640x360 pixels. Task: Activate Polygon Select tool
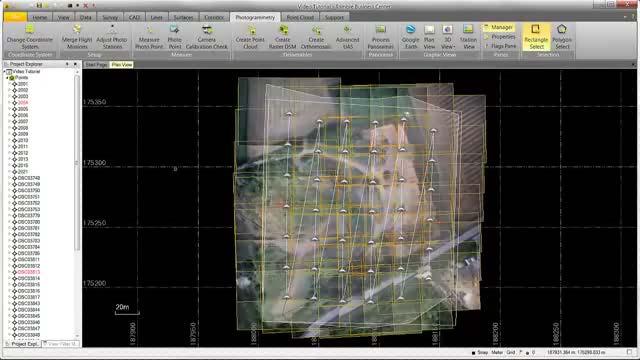[x=562, y=37]
